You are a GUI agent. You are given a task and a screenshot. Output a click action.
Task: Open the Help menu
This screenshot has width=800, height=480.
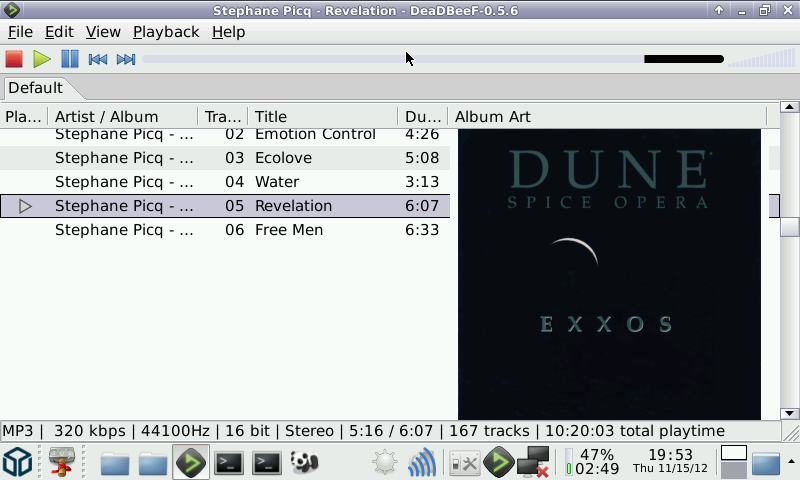click(229, 32)
